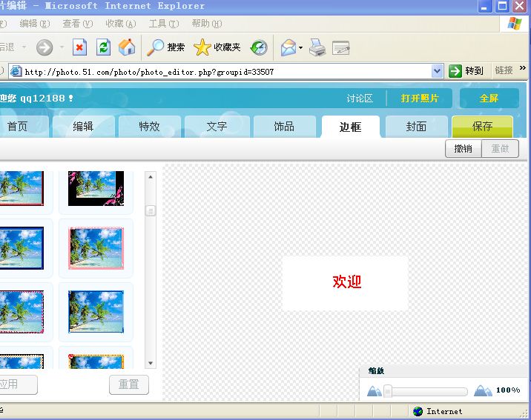Select the thin blue-edged frame thumbnail

[x=96, y=311]
